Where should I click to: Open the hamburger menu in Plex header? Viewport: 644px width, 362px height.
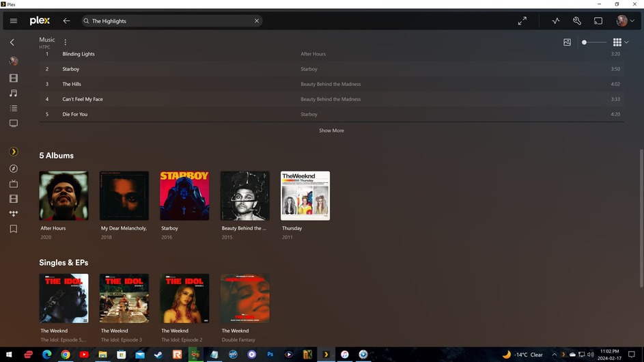(x=13, y=21)
